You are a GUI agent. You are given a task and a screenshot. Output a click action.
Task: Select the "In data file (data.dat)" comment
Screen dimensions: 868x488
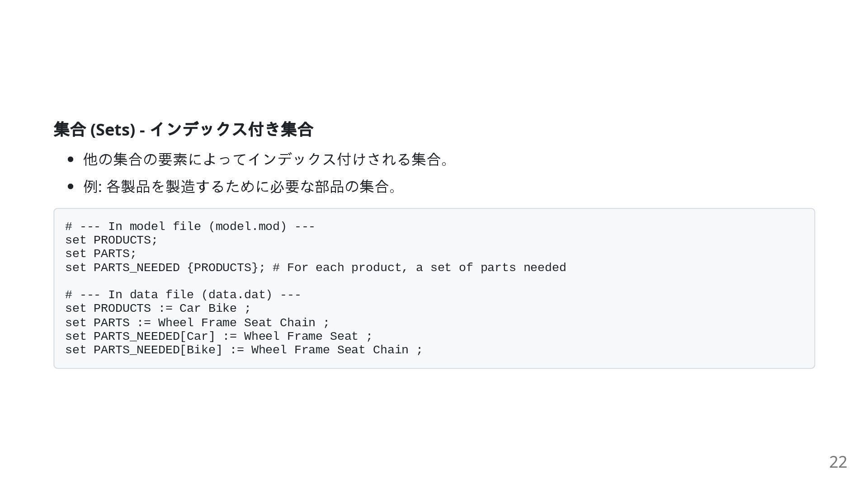183,295
